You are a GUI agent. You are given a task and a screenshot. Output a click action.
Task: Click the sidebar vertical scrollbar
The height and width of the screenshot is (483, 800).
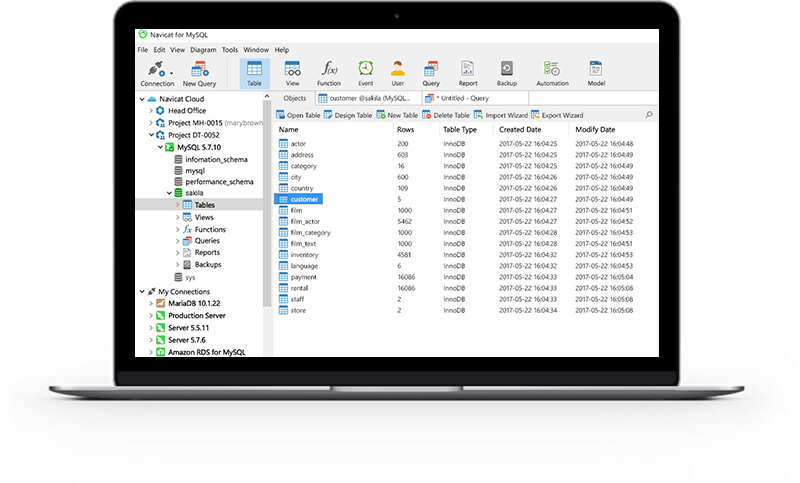click(267, 204)
